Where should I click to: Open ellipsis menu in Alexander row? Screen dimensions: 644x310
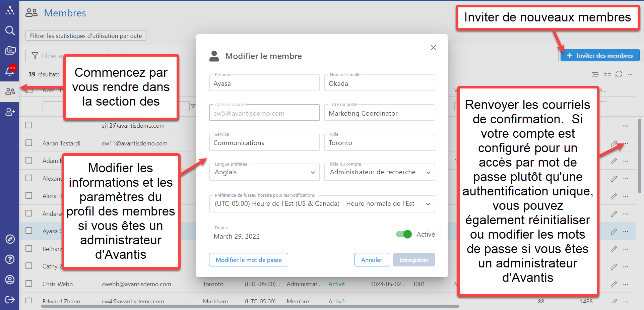point(626,179)
